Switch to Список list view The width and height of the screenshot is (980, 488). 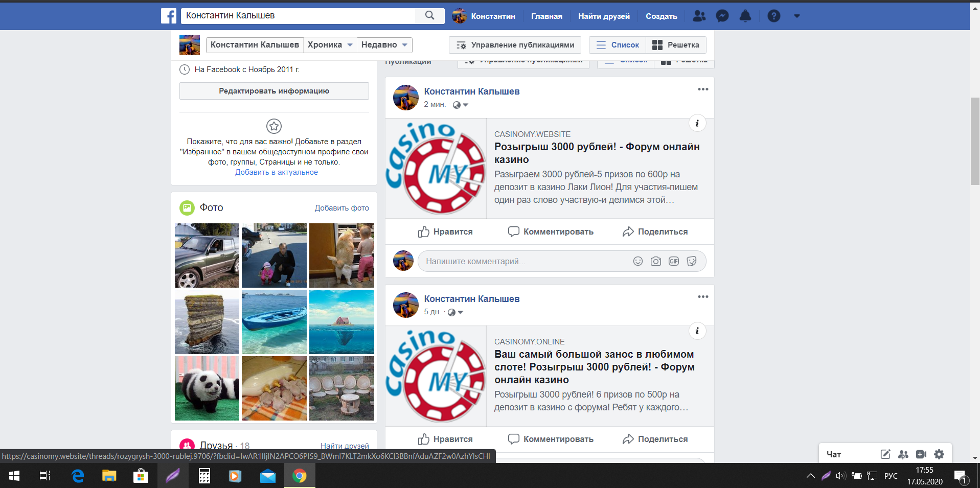[618, 45]
